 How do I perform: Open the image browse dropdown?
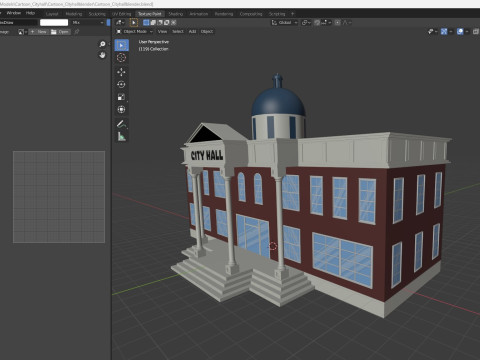click(x=22, y=32)
